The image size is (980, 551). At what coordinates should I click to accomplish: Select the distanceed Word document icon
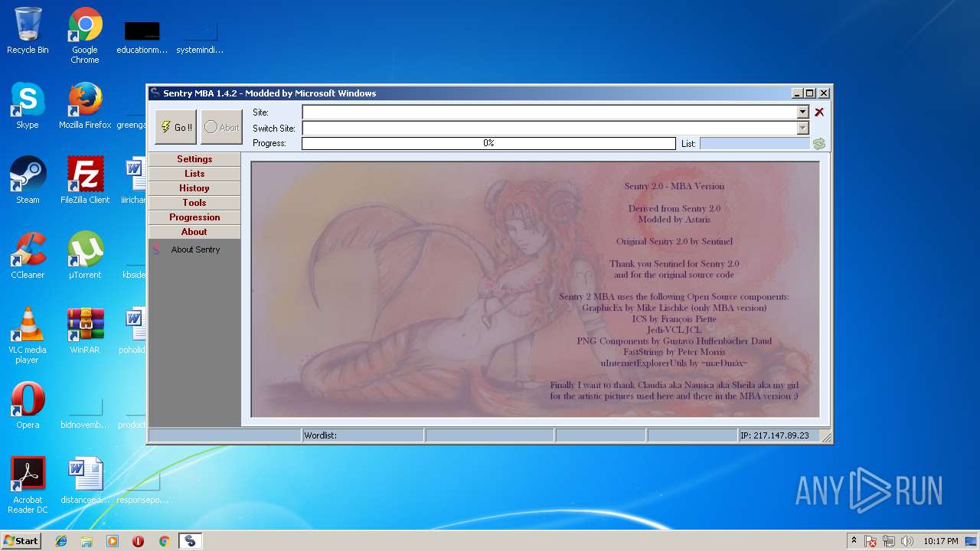85,481
